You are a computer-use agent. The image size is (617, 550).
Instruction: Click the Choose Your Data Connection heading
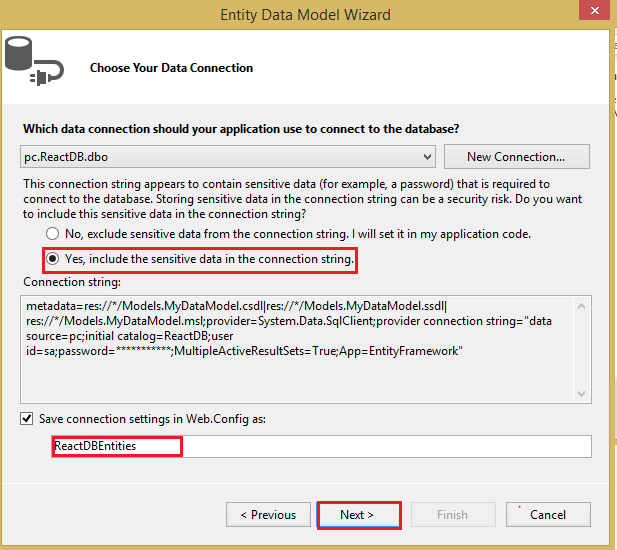[171, 68]
